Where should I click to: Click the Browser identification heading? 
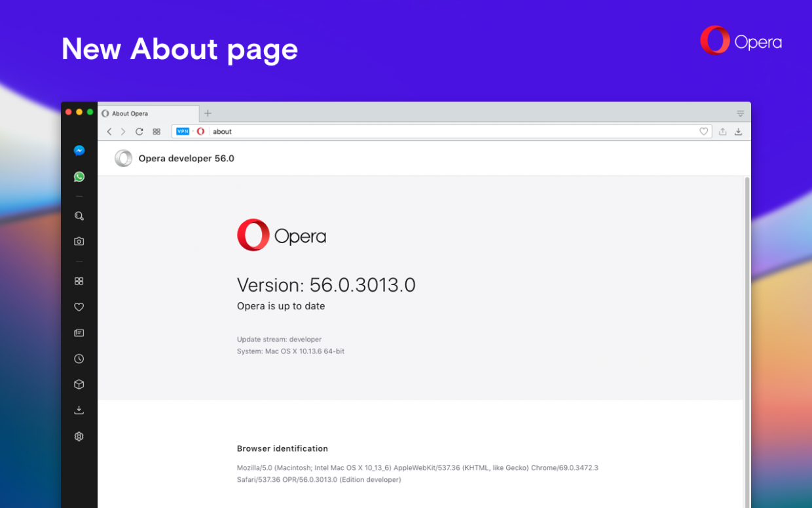[x=282, y=449]
